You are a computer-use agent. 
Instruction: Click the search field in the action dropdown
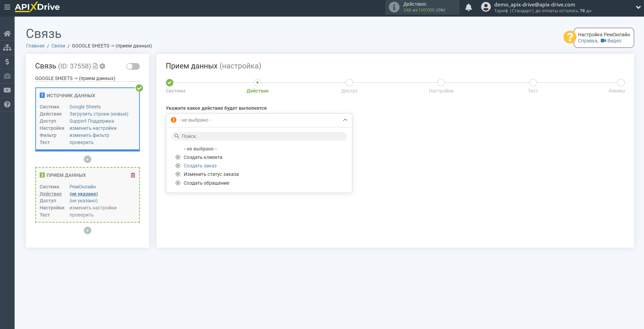(x=259, y=136)
